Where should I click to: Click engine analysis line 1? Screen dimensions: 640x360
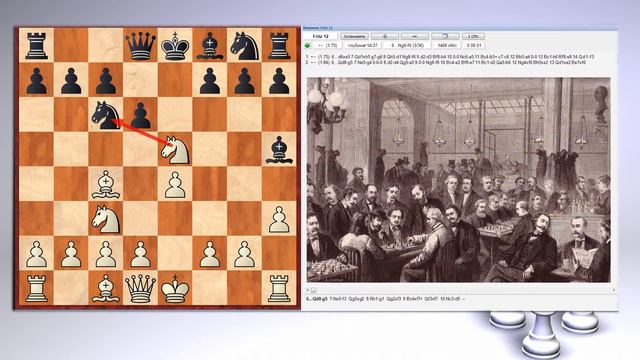click(449, 57)
